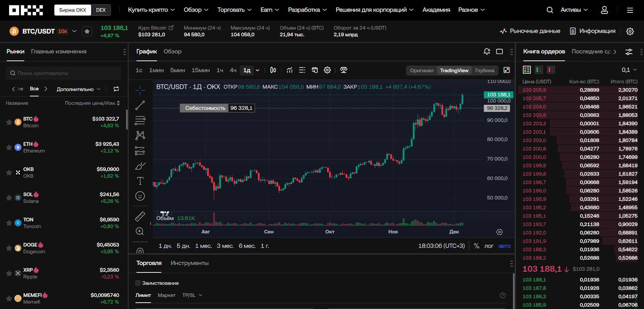Image resolution: width=644 pixels, height=309 pixels.
Task: Show only bids in order book
Action: tap(539, 70)
